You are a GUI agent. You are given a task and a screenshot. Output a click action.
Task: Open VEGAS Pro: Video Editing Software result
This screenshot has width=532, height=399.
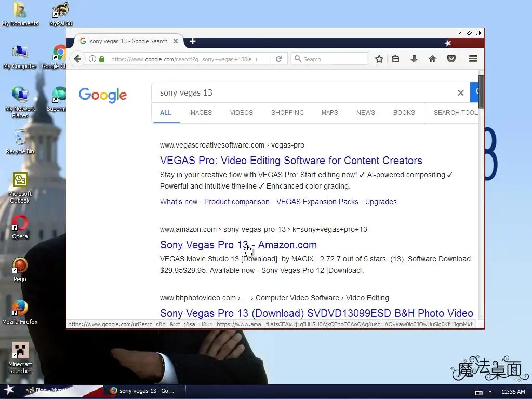coord(291,161)
